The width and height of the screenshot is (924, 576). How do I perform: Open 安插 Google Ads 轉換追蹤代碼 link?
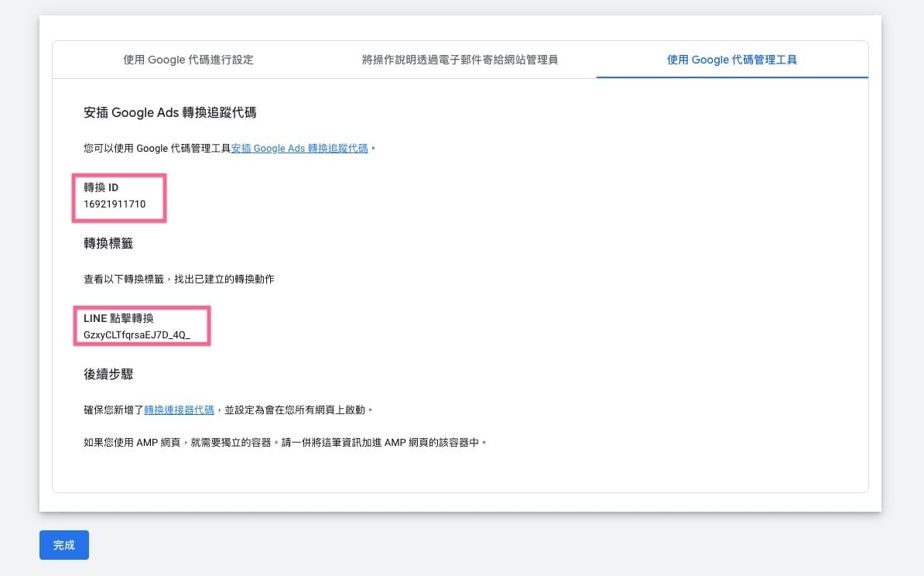[x=299, y=149]
